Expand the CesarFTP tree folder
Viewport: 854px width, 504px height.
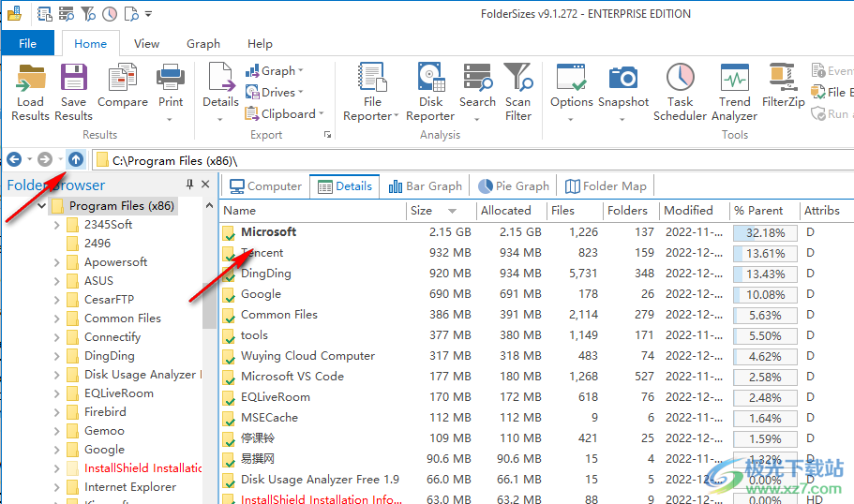(x=56, y=300)
